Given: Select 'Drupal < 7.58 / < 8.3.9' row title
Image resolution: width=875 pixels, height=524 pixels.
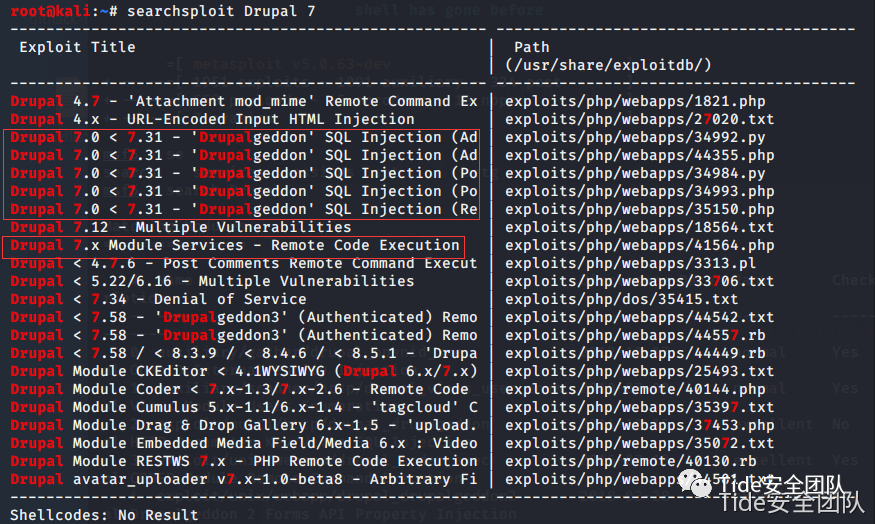Looking at the screenshot, I should click(244, 353).
